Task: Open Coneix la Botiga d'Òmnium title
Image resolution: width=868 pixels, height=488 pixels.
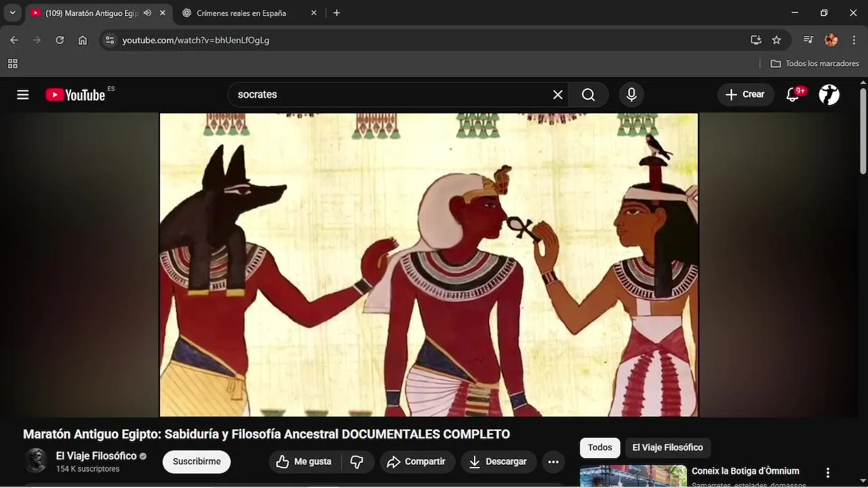Action: (745, 471)
